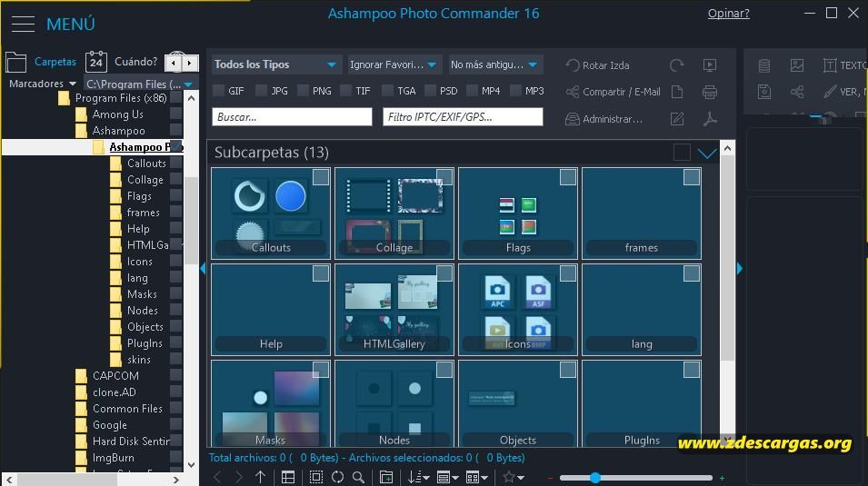Click the Compartir / E-Mail button
Image resolution: width=868 pixels, height=486 pixels.
(x=613, y=92)
